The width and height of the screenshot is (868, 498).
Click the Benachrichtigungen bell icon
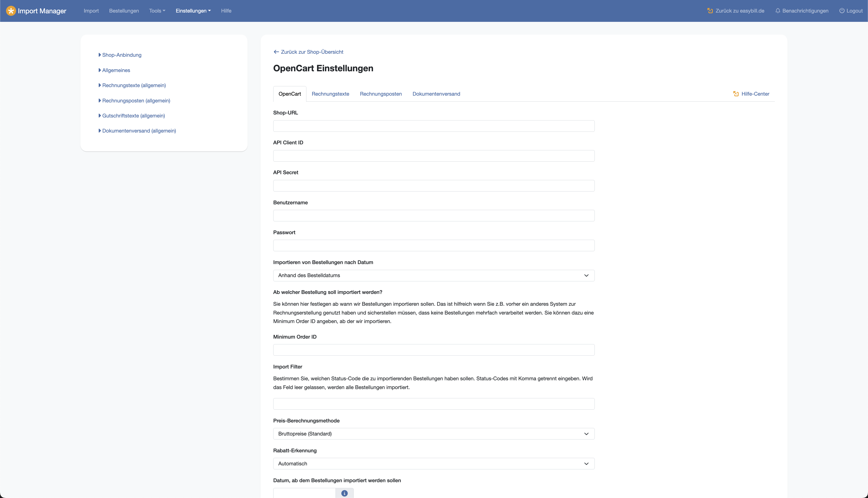(778, 11)
